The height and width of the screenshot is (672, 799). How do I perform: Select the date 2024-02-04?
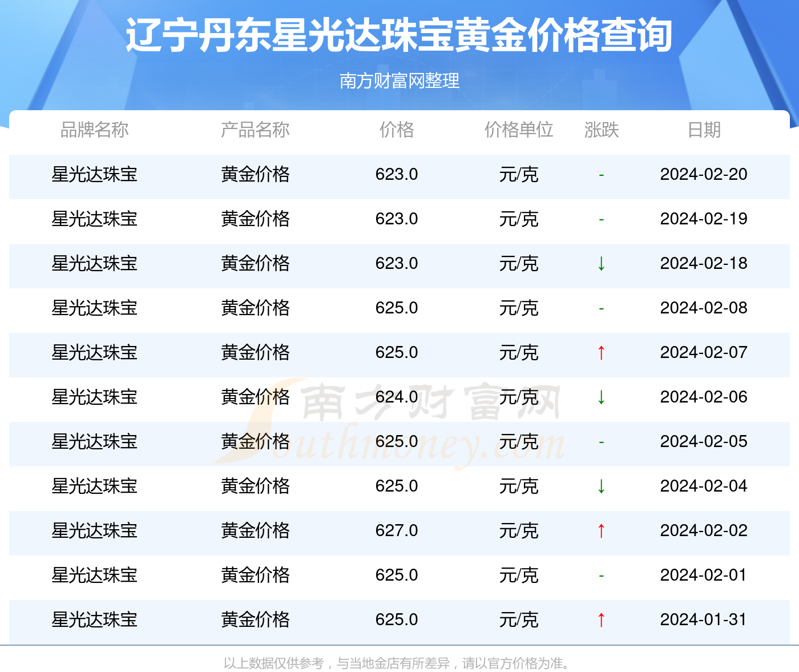click(704, 486)
